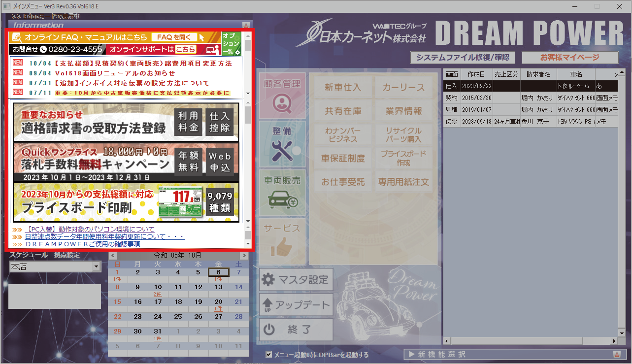Open 新車仕入 menu
632x364 pixels.
pos(343,88)
